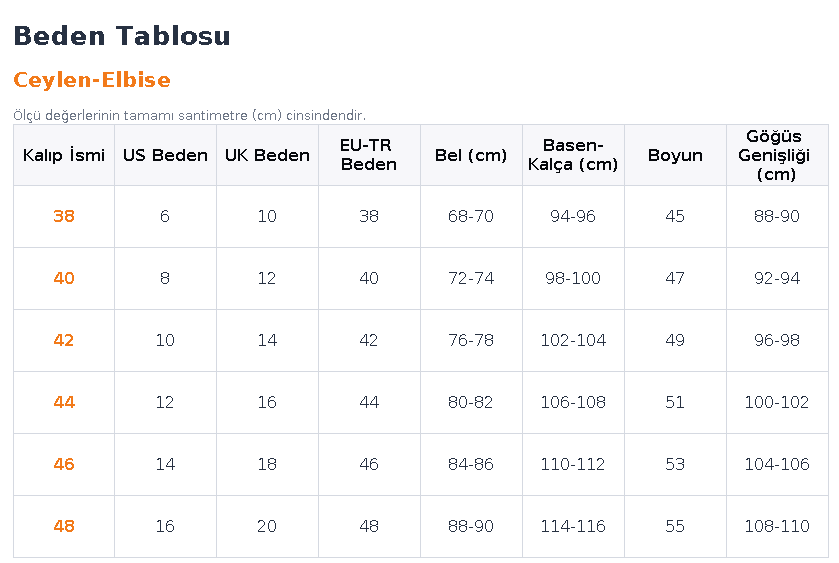The height and width of the screenshot is (563, 839).
Task: Click the measurement unit note text
Action: pyautogui.click(x=189, y=116)
